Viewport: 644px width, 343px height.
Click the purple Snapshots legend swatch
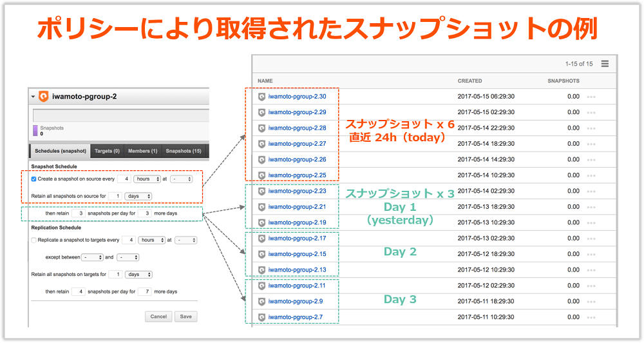(x=35, y=130)
